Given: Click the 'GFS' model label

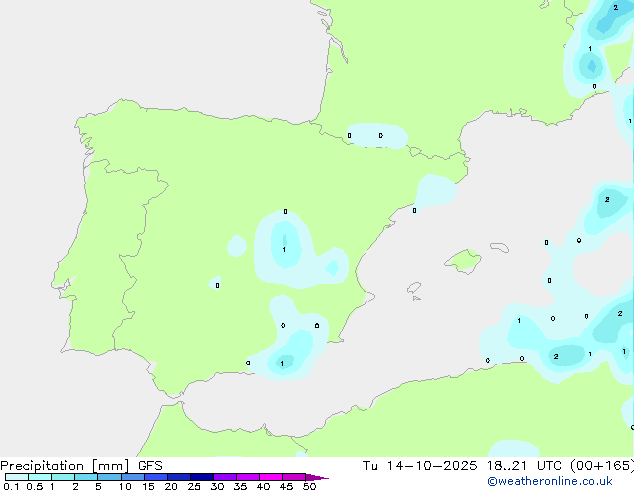Looking at the screenshot, I should 150,466.
